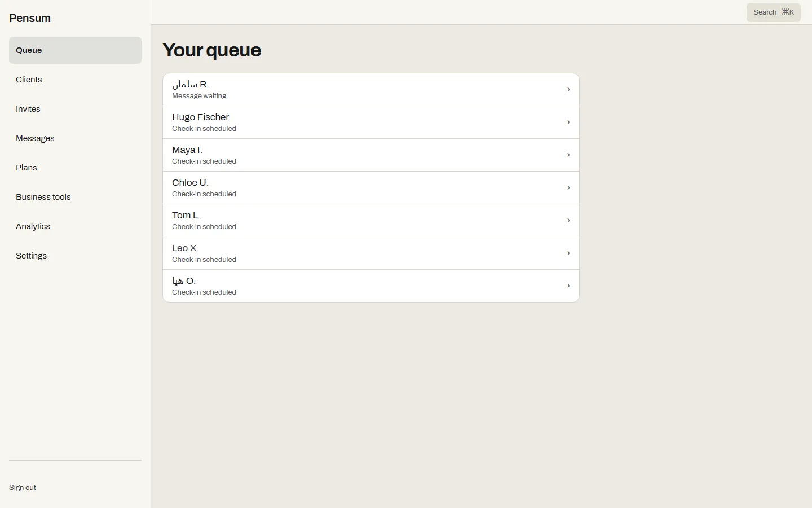Open the Search ⌘K box
Screen dimensions: 812x508
click(774, 12)
